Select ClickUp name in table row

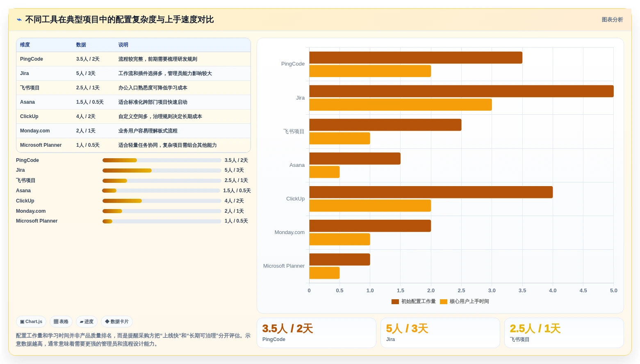coord(29,116)
